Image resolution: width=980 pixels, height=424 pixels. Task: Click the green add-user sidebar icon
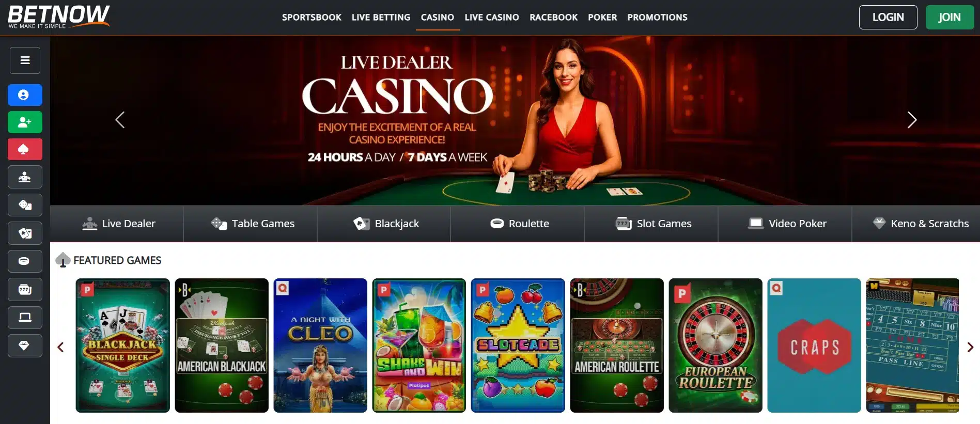click(x=25, y=122)
